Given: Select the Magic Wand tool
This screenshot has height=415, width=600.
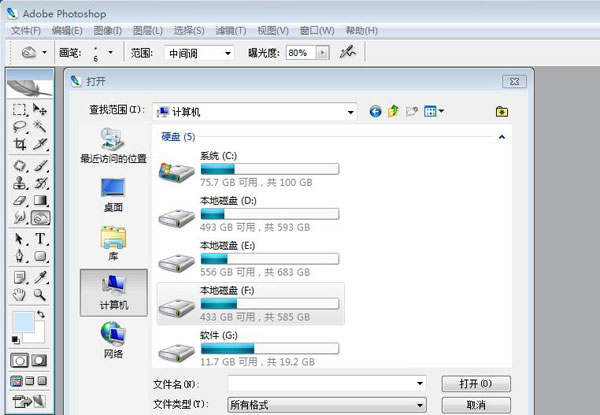Looking at the screenshot, I should click(41, 127).
